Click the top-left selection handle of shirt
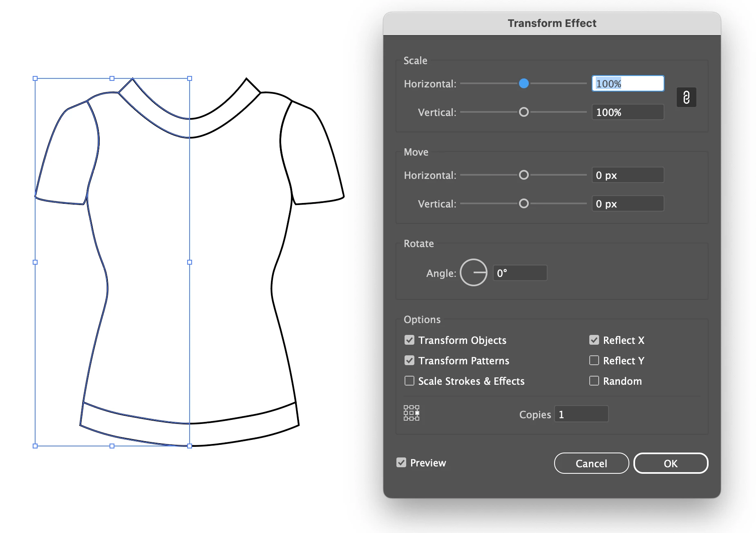 pos(35,78)
